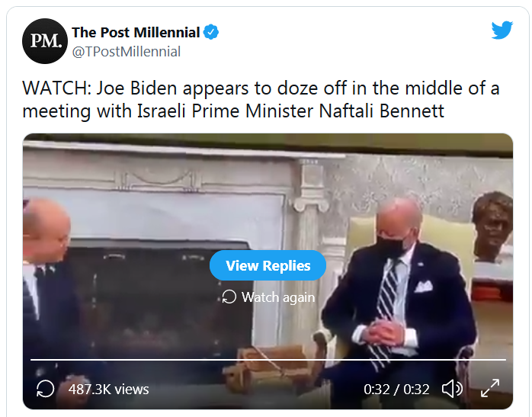The image size is (532, 417).
Task: Mute the video with speaker icon
Action: (x=452, y=389)
